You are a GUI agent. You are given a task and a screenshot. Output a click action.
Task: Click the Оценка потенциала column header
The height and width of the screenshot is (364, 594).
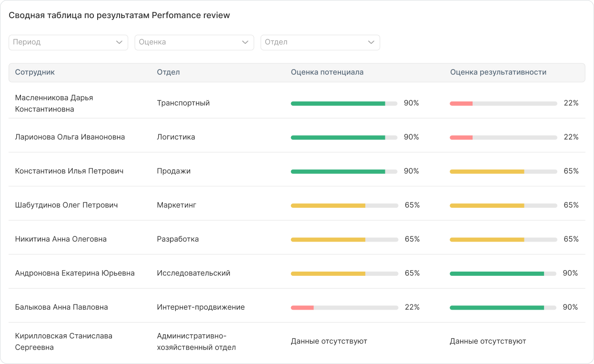(327, 72)
